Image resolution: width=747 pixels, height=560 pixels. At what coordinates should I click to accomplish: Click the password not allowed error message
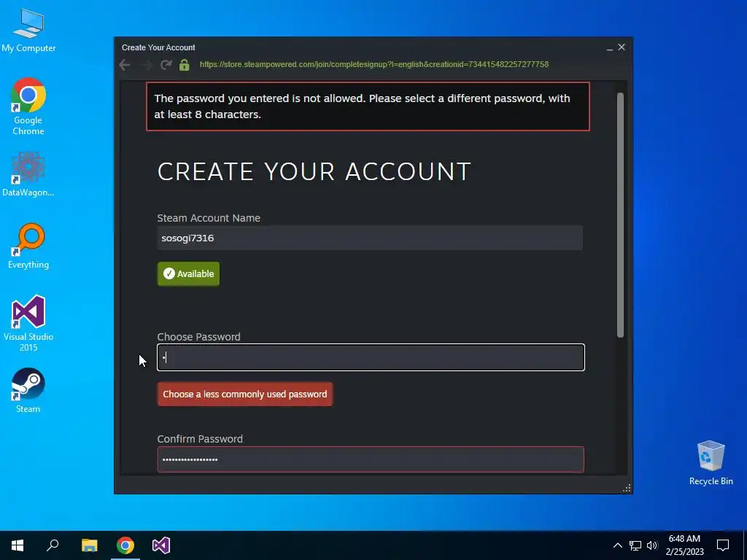(x=368, y=106)
